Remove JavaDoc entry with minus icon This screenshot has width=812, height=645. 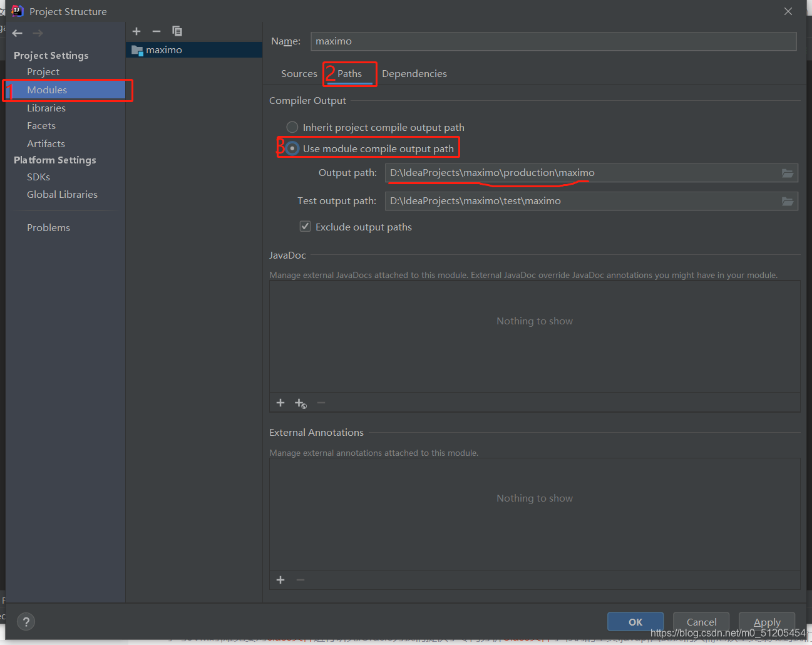(x=321, y=403)
